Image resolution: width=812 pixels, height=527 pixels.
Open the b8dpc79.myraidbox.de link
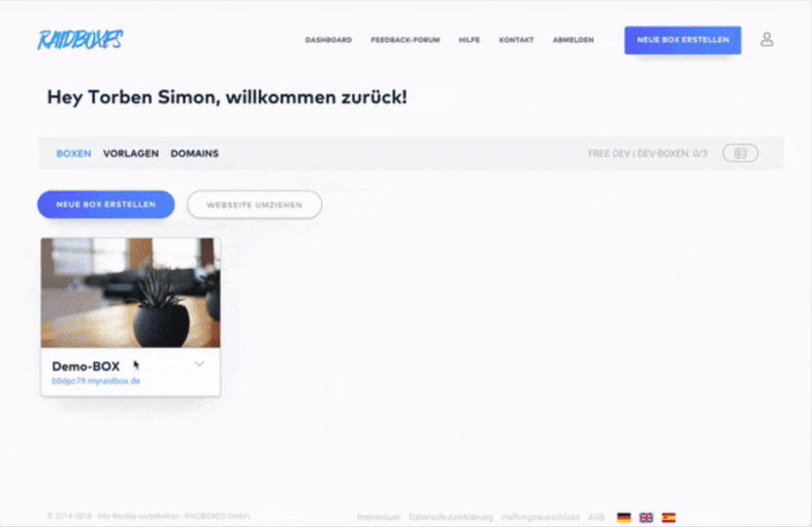[96, 381]
